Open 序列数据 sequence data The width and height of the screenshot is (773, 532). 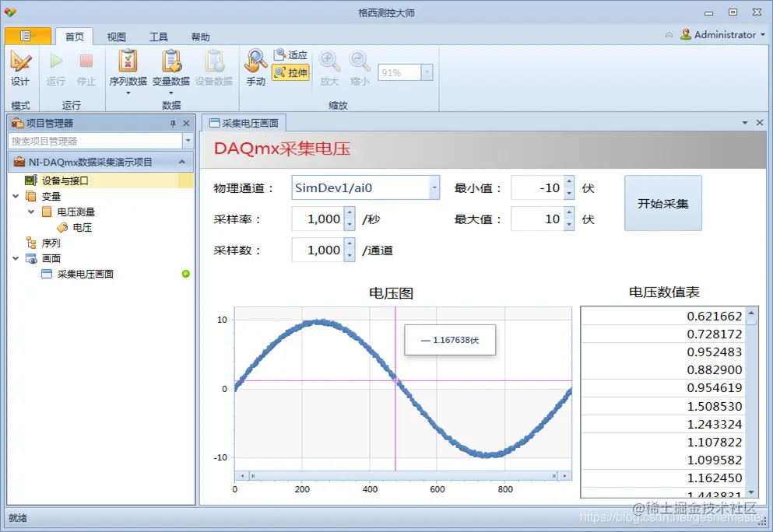click(128, 72)
